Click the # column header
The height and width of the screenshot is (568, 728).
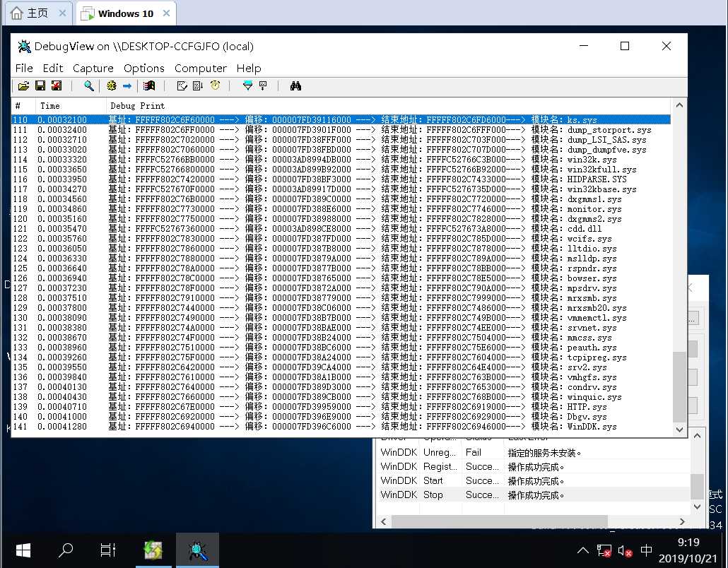tap(23, 106)
